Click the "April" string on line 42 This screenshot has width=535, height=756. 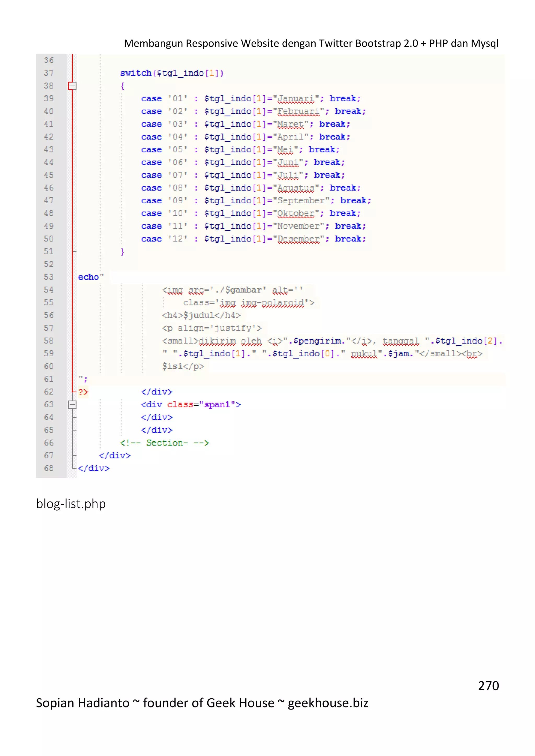290,137
